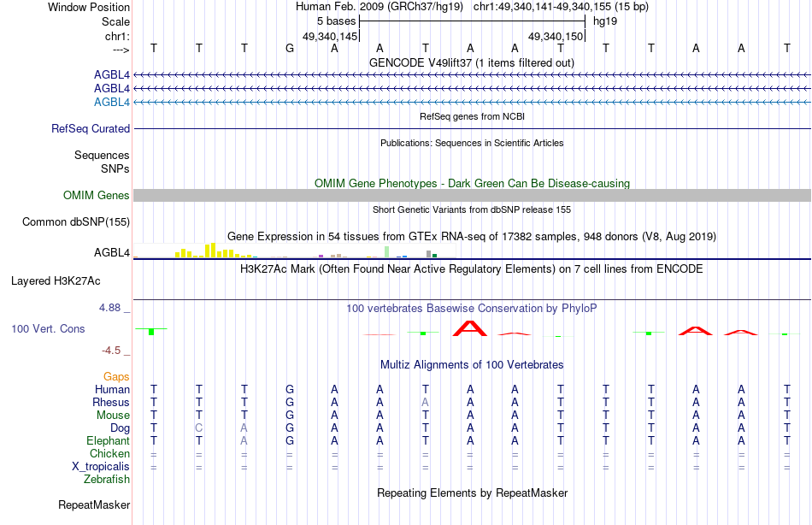812x525 pixels.
Task: Open Publications: Sequences in Scientific Articles title
Action: pos(472,143)
